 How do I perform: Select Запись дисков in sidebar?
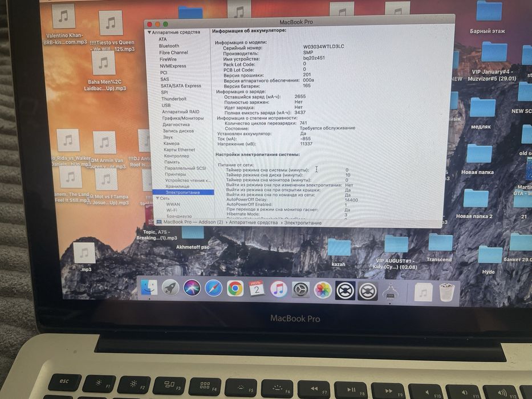(178, 131)
